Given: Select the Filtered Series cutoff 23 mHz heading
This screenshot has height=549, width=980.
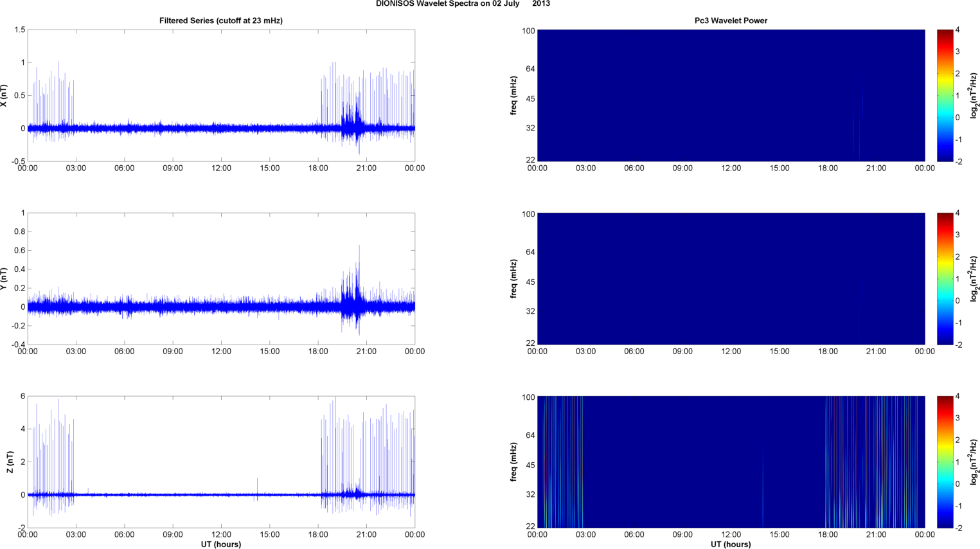Looking at the screenshot, I should tap(221, 21).
